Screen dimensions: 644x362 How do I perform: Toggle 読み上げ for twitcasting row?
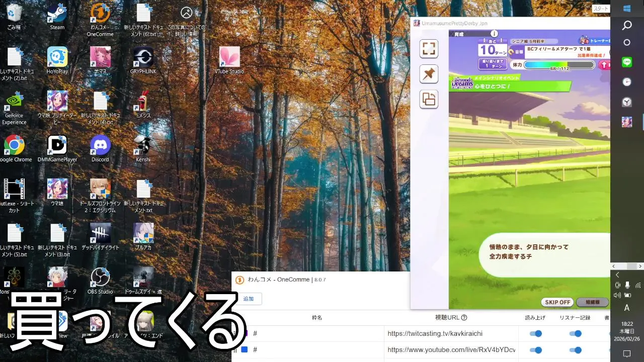coord(535,333)
